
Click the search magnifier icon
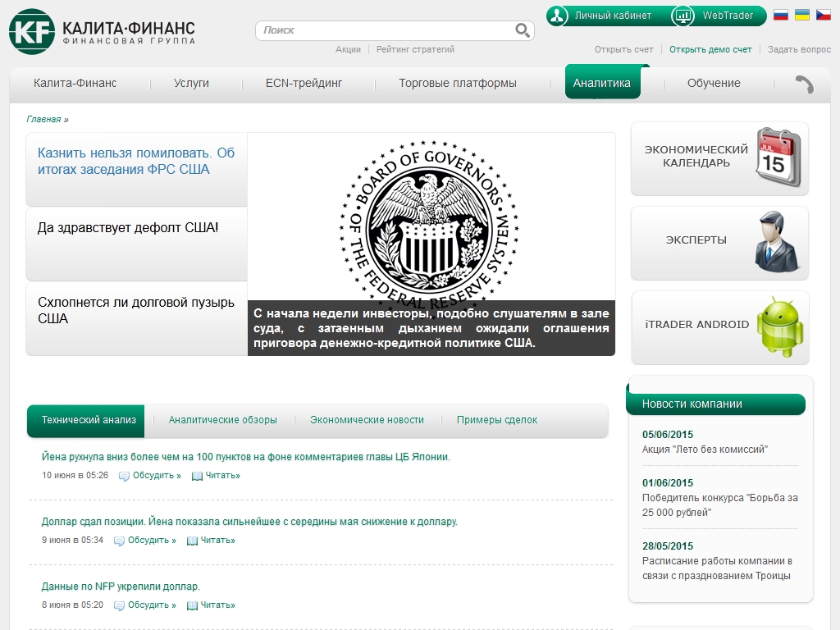(523, 30)
